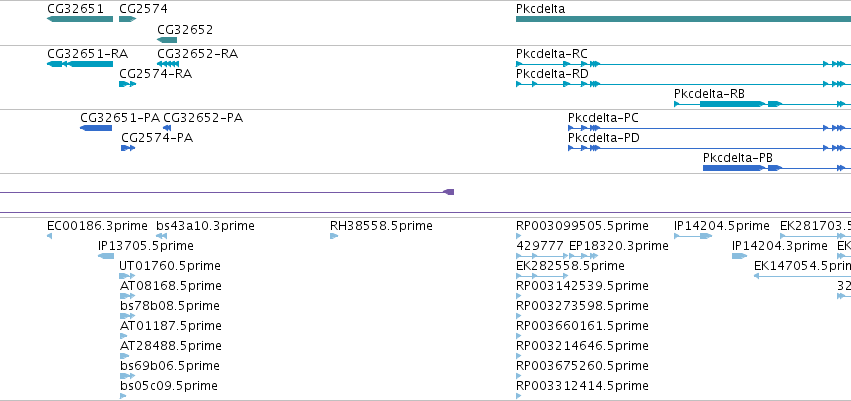The height and width of the screenshot is (401, 851).
Task: Click the EK147054.5prime reverse arrow line
Action: click(802, 276)
